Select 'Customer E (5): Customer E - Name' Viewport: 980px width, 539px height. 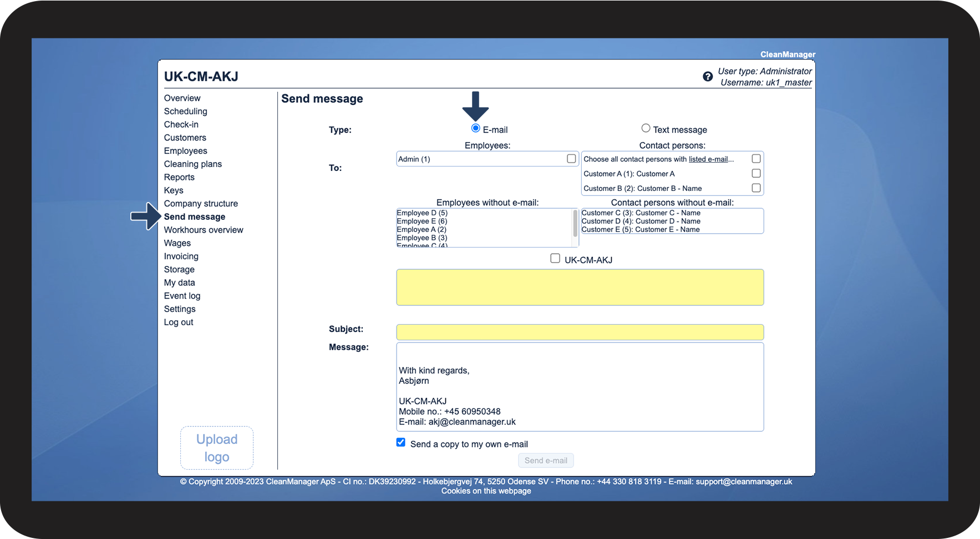pos(641,230)
